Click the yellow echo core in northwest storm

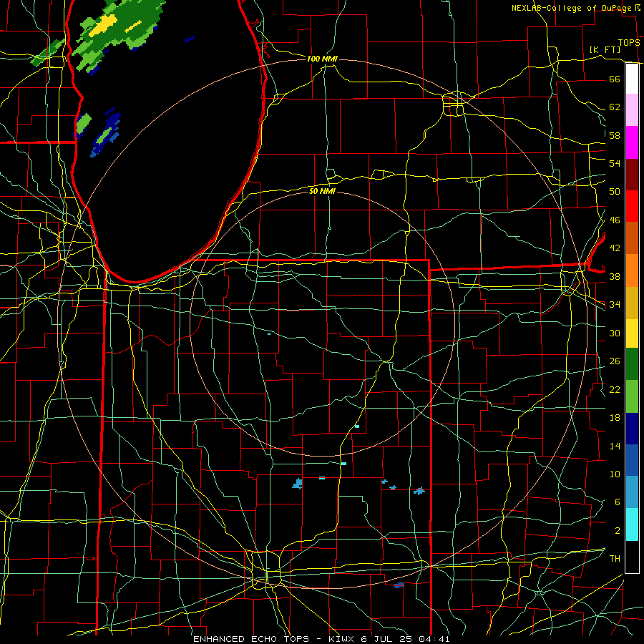(103, 25)
